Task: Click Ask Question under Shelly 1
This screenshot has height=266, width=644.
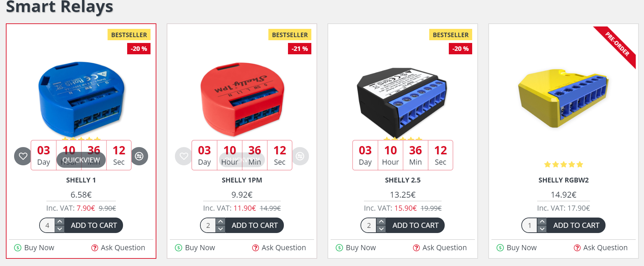Action: click(118, 248)
